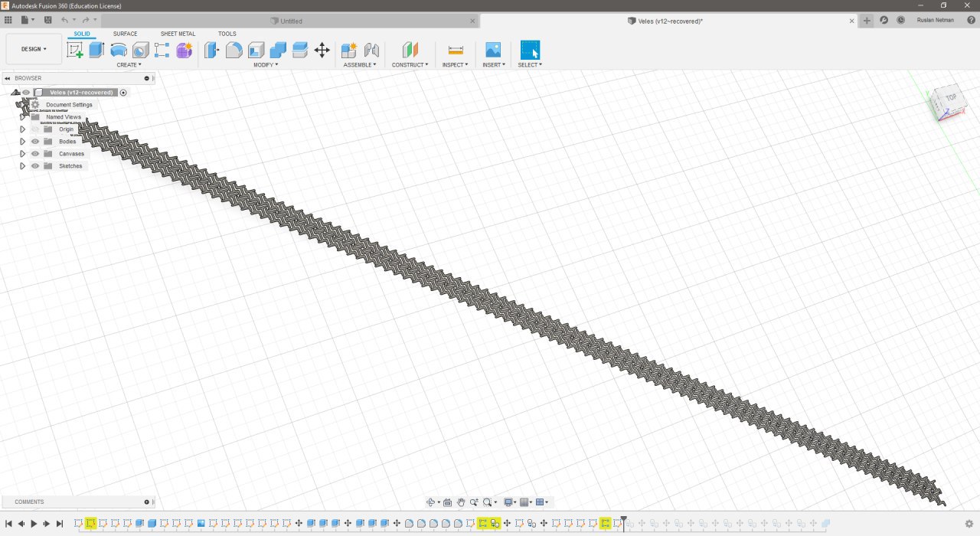Viewport: 980px width, 536px height.
Task: Select the Split Face tool
Action: (300, 51)
